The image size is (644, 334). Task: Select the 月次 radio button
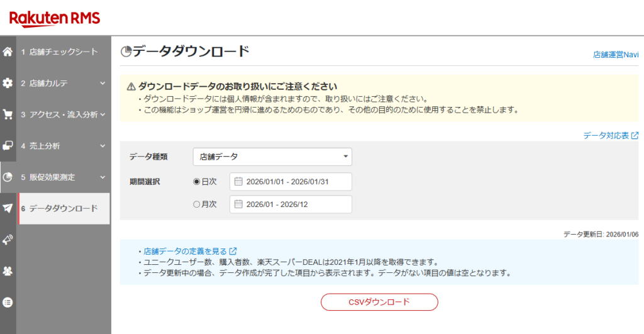(x=196, y=204)
